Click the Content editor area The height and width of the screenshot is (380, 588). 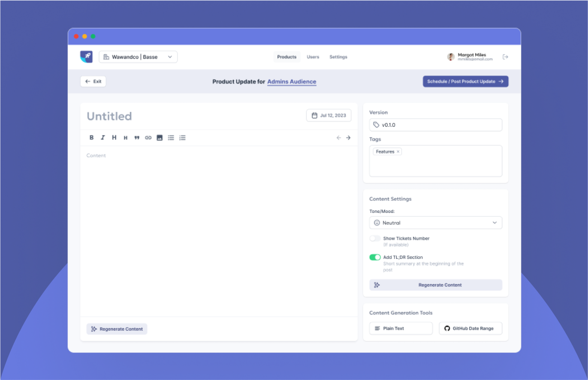219,231
